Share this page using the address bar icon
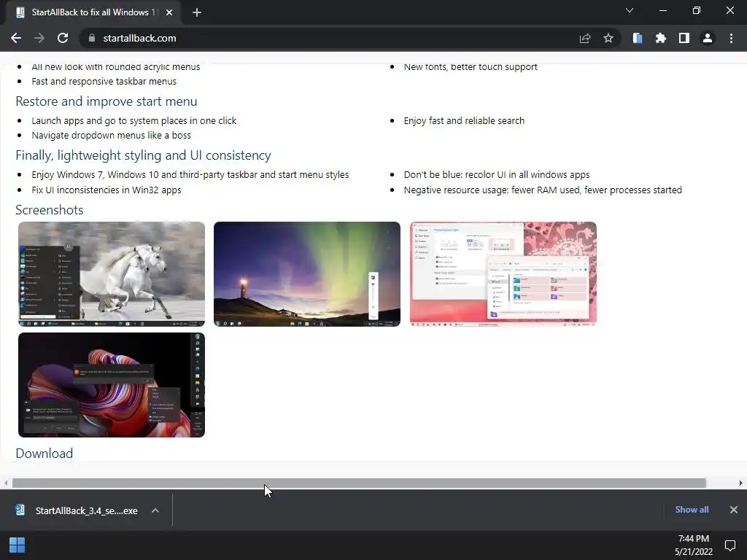 [x=585, y=38]
